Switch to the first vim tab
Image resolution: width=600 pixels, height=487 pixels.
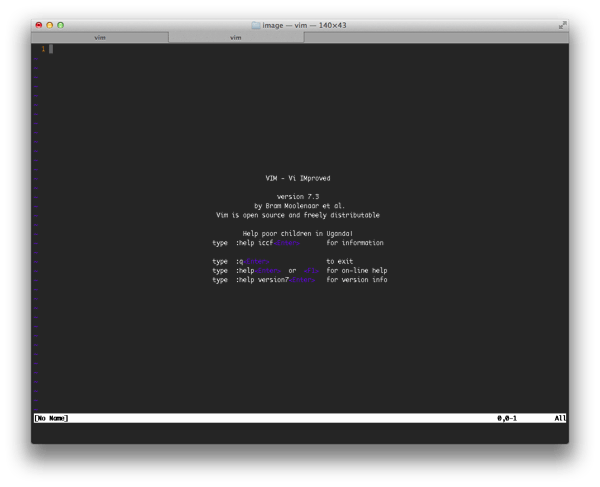coord(100,37)
